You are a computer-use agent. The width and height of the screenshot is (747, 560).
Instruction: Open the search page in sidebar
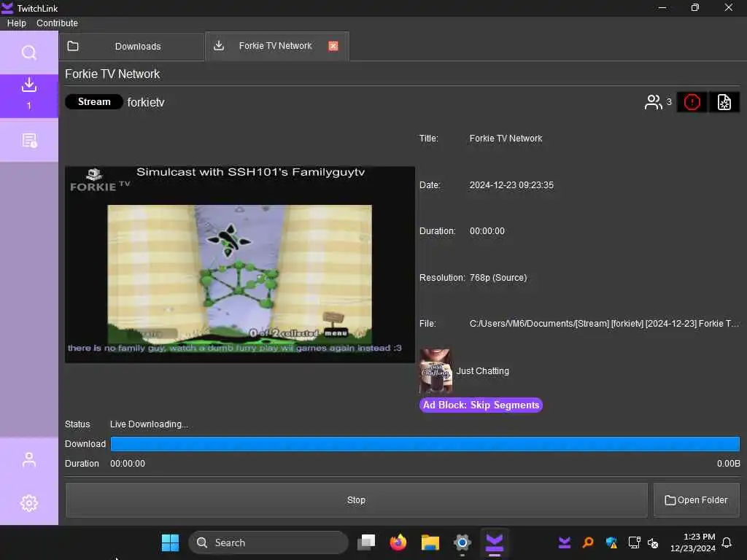point(29,52)
